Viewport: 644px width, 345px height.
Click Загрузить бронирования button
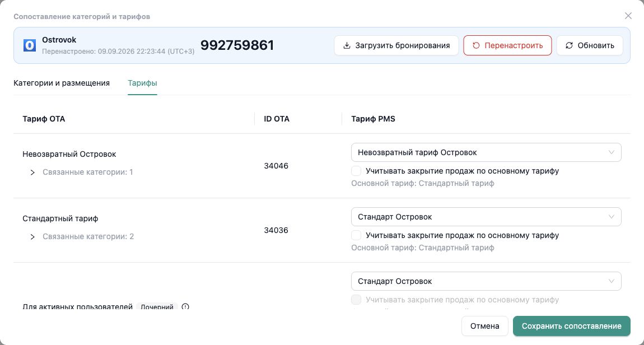(x=396, y=45)
